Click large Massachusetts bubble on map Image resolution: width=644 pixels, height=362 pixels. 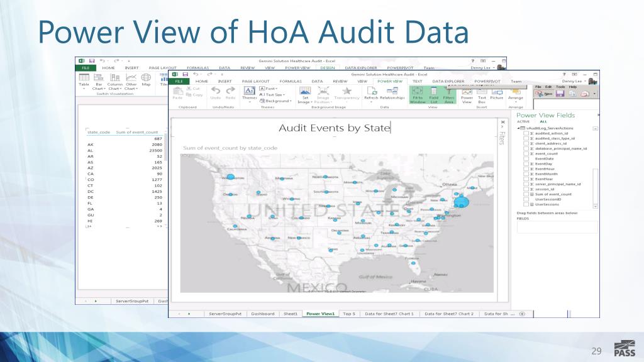coord(461,202)
